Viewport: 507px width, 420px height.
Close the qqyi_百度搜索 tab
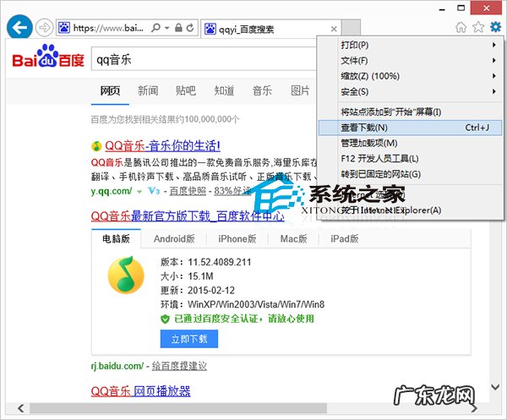[334, 29]
